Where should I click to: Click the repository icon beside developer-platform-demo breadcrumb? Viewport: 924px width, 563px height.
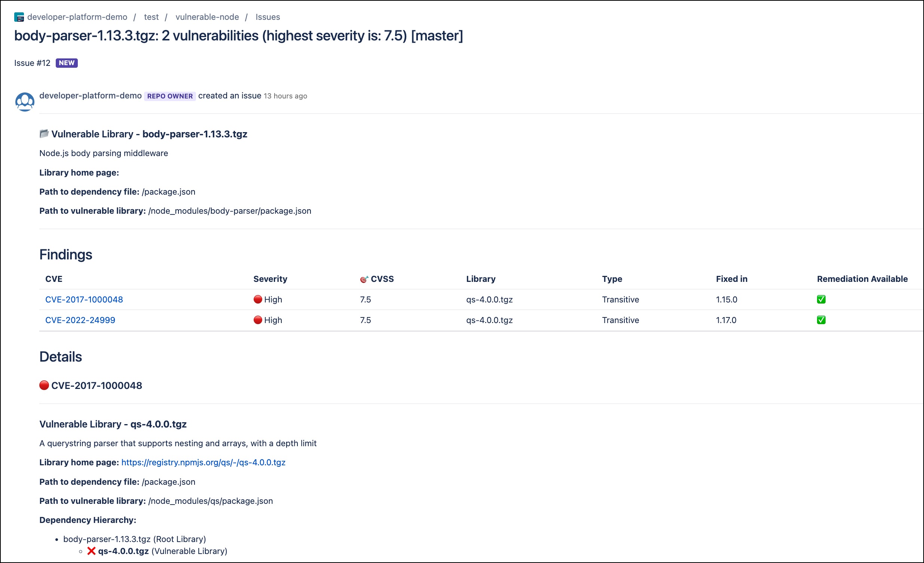click(19, 17)
